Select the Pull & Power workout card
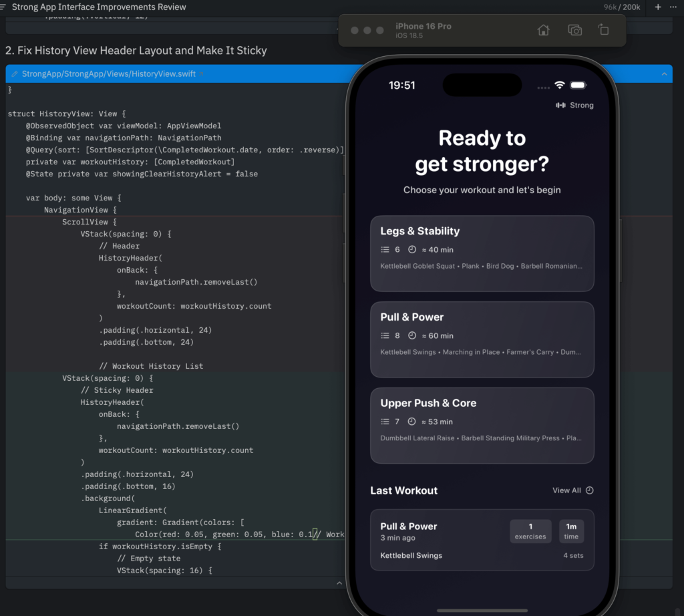684x616 pixels. coord(482,339)
